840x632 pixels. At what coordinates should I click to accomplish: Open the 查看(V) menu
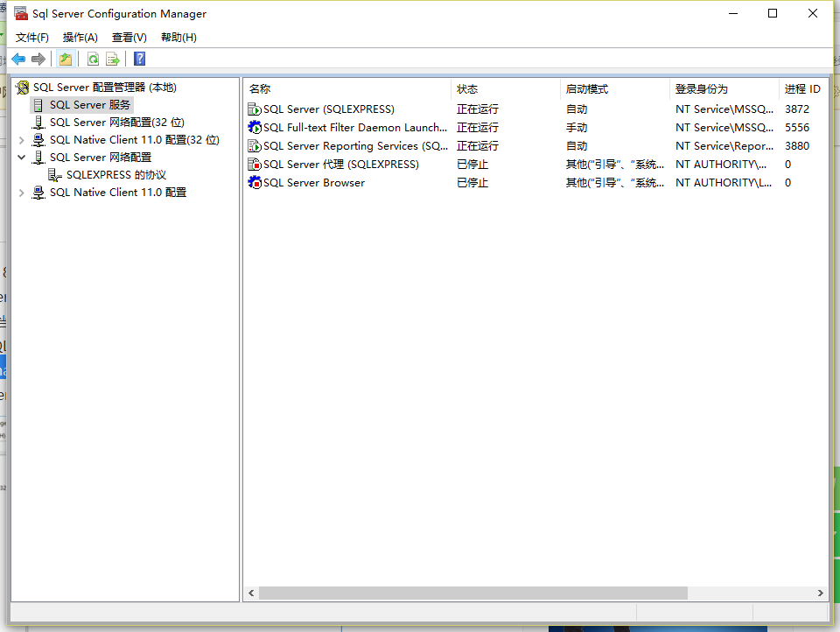pyautogui.click(x=129, y=37)
